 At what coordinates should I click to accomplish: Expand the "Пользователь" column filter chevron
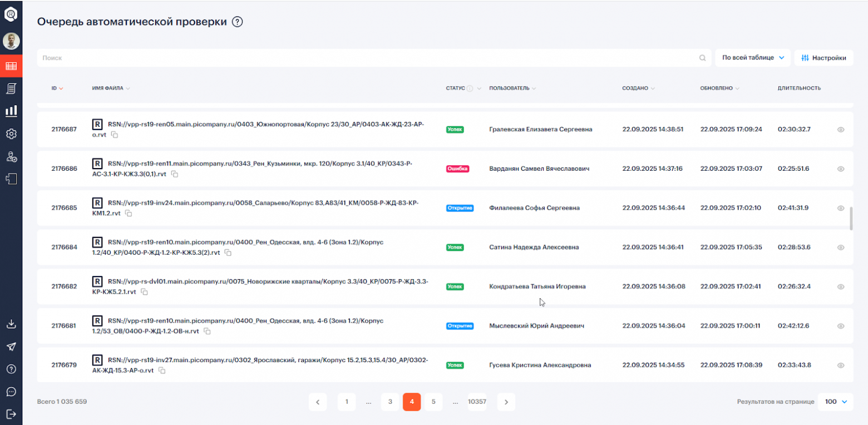tap(534, 88)
